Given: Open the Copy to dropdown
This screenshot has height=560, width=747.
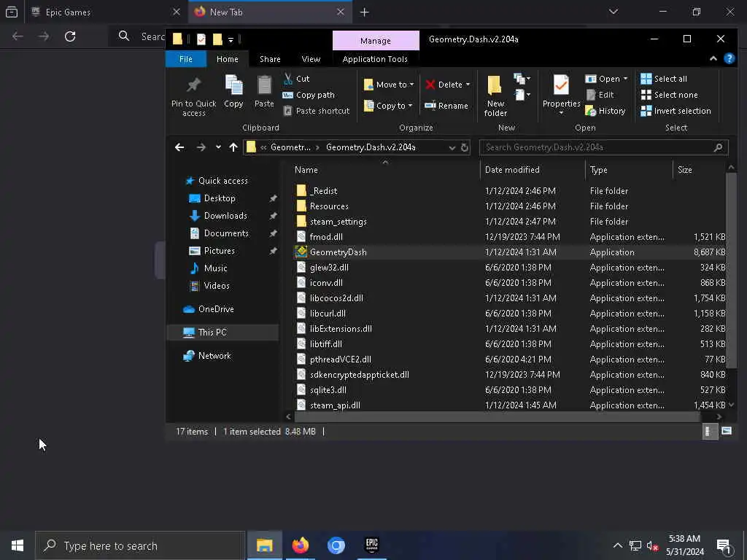Looking at the screenshot, I should [x=388, y=106].
